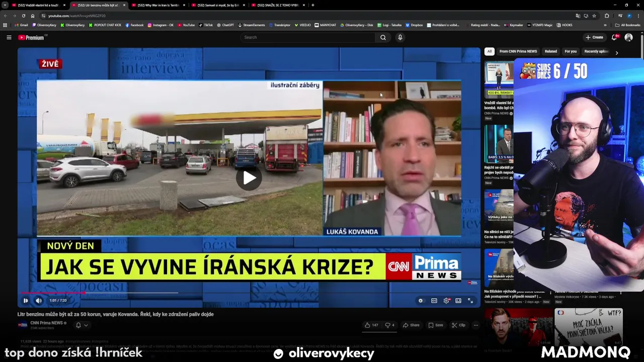Open YouTube notifications bell at top
This screenshot has width=644, height=362.
(x=614, y=37)
